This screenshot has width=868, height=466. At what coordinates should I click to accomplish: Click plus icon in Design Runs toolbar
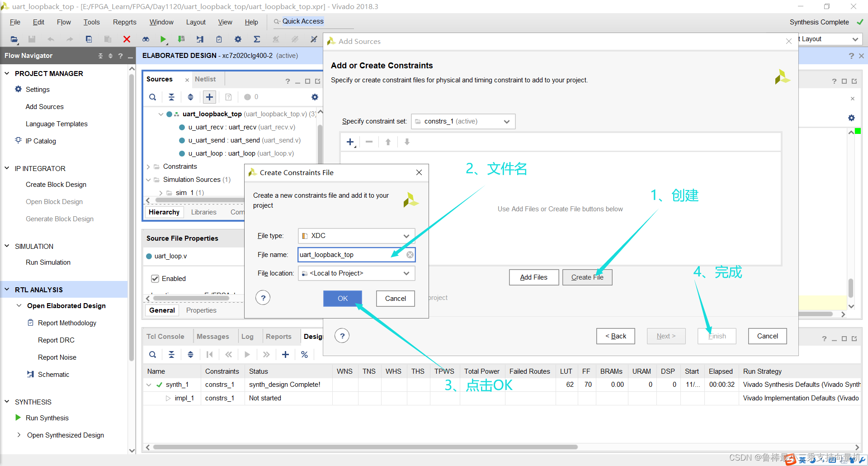click(x=285, y=355)
